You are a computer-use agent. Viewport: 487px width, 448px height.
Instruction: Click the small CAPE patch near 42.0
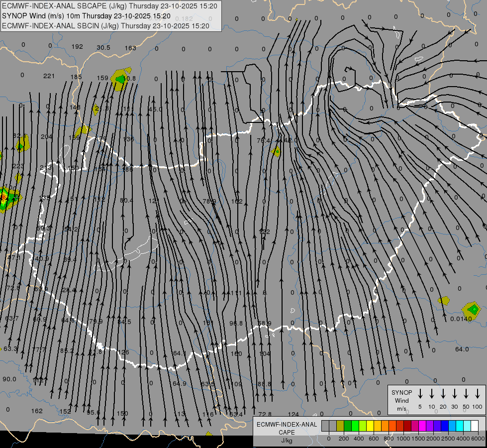pyautogui.click(x=276, y=151)
